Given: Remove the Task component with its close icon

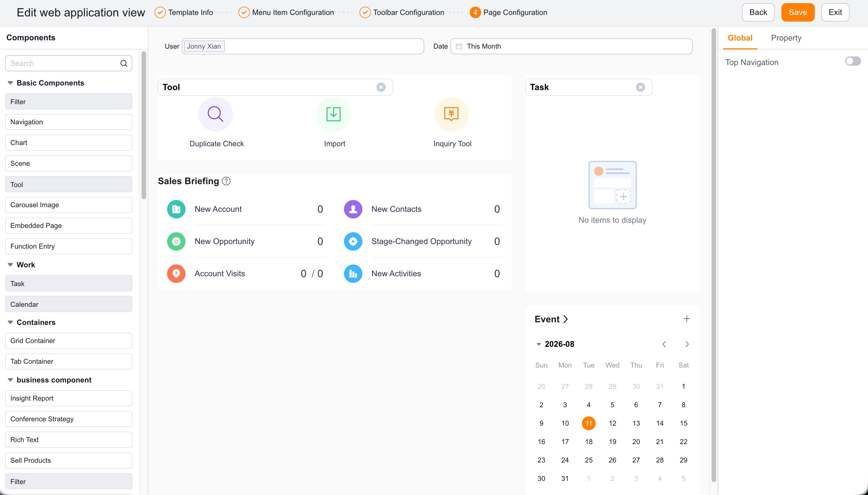Looking at the screenshot, I should click(641, 87).
